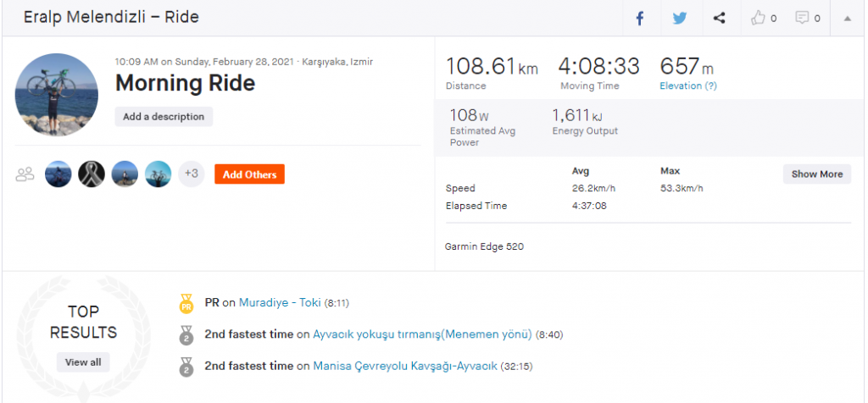868x403 pixels.
Task: Open the Elevation (?) help link
Action: point(687,86)
